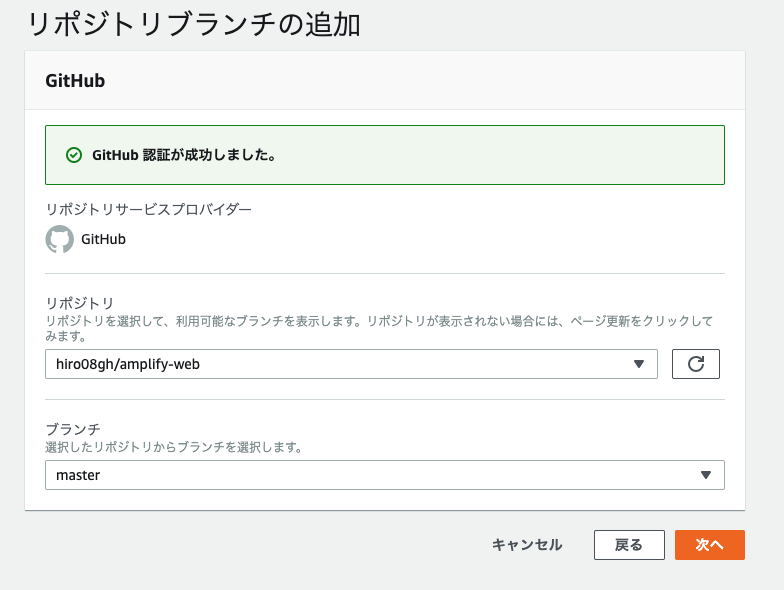Open the master branch dropdown
Image resolution: width=784 pixels, height=590 pixels.
(384, 475)
